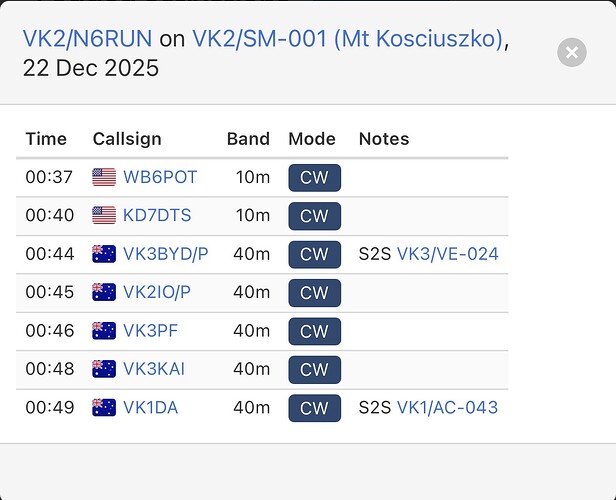Image resolution: width=616 pixels, height=500 pixels.
Task: Click the Australian flag beside VK3PF
Action: [104, 331]
